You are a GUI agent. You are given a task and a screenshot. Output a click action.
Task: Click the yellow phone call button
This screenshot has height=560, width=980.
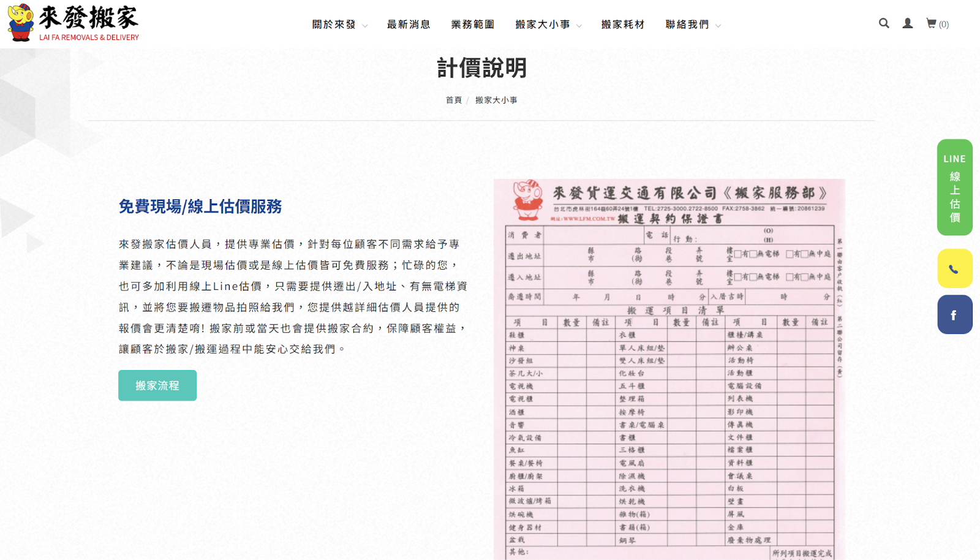954,268
